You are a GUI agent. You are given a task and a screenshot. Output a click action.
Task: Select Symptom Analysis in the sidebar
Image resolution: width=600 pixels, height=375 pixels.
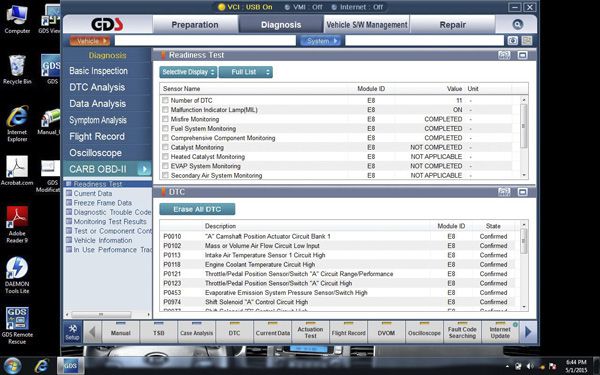[x=98, y=121]
